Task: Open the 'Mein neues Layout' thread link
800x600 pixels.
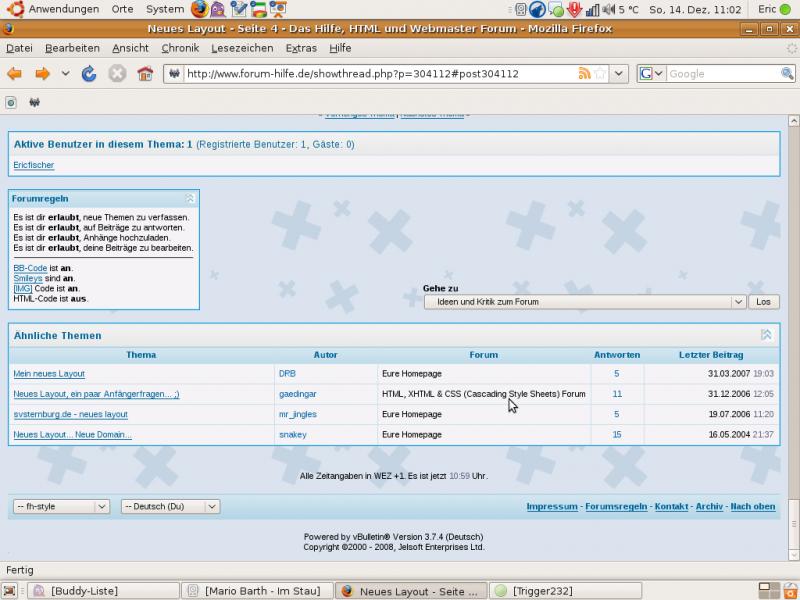Action: point(49,374)
